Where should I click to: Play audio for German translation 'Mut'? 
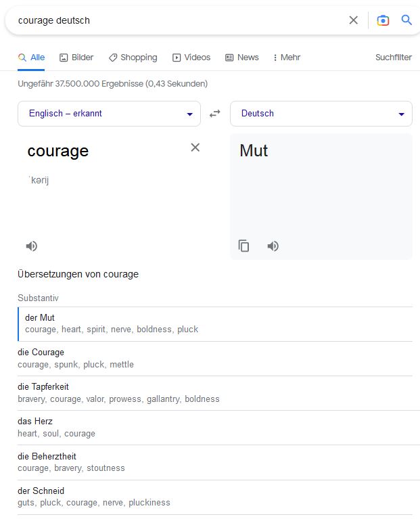[x=273, y=246]
